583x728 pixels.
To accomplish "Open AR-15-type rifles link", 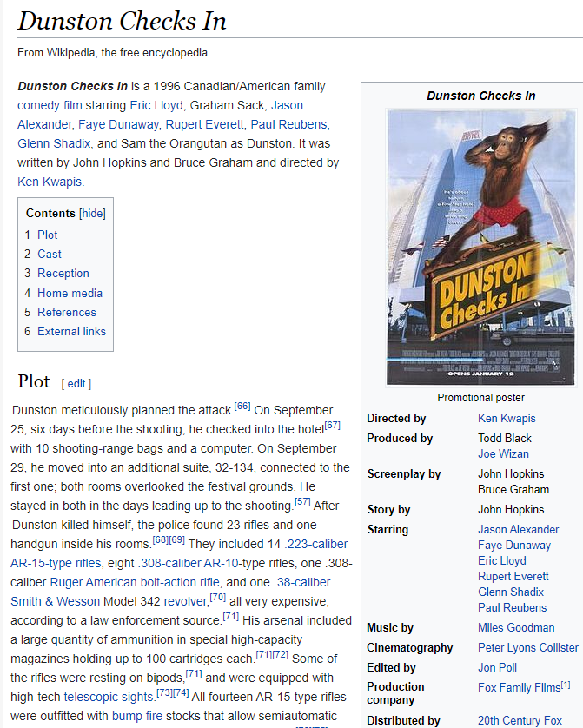I will pyautogui.click(x=56, y=563).
